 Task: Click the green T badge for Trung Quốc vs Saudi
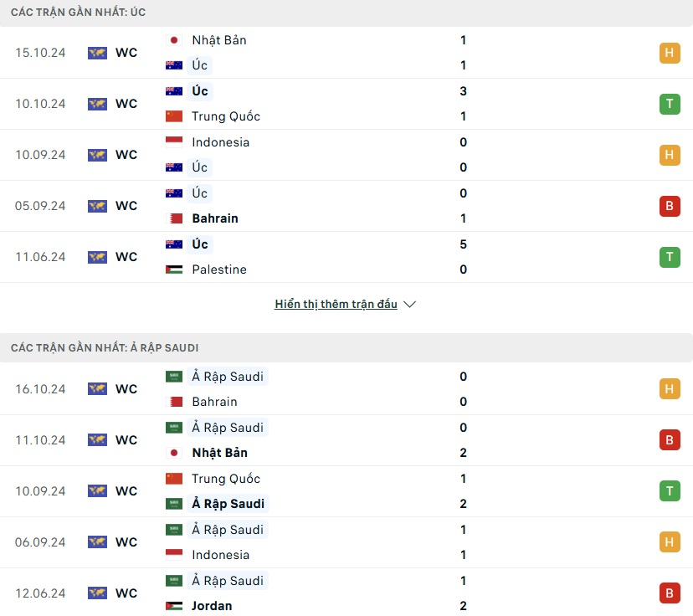click(670, 491)
